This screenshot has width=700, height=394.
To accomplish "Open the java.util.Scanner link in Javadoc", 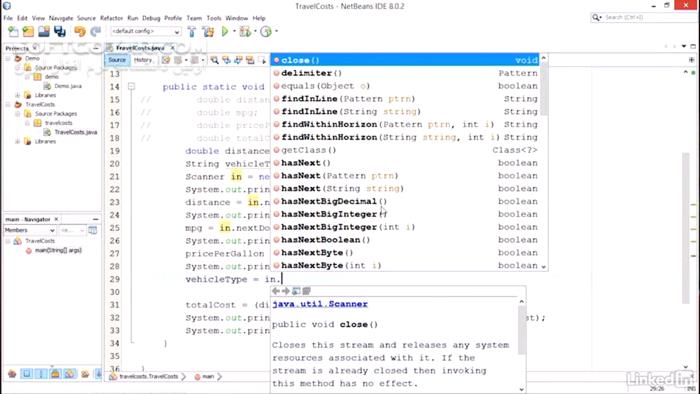I will click(x=320, y=304).
